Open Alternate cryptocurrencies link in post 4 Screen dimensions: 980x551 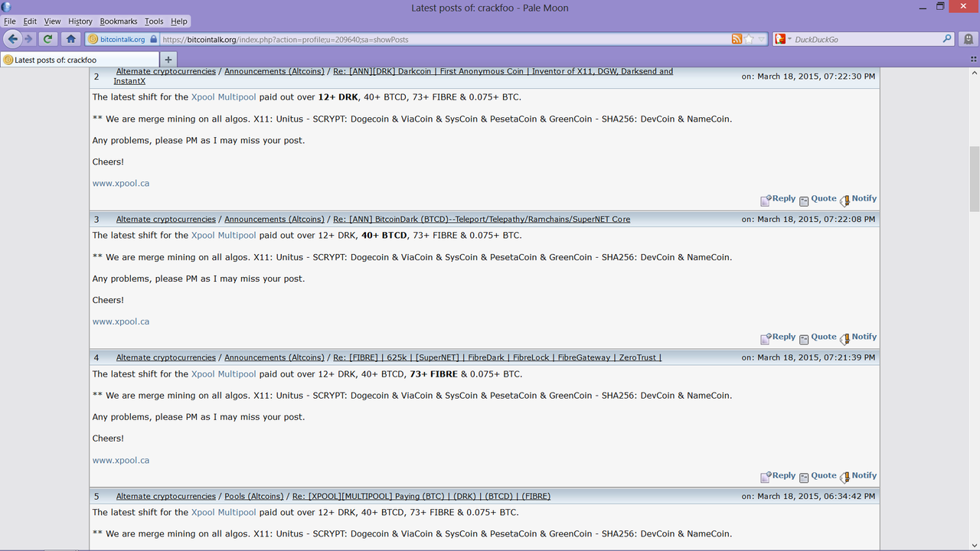(166, 357)
